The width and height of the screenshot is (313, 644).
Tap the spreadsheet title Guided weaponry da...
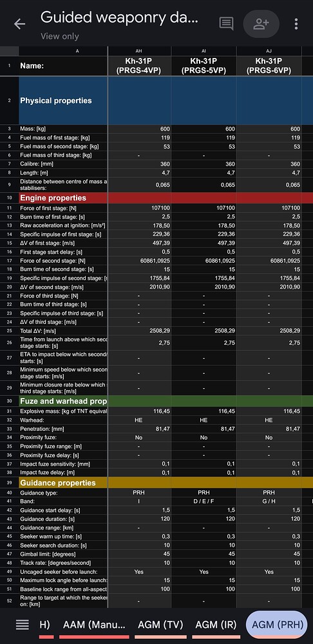pyautogui.click(x=120, y=17)
